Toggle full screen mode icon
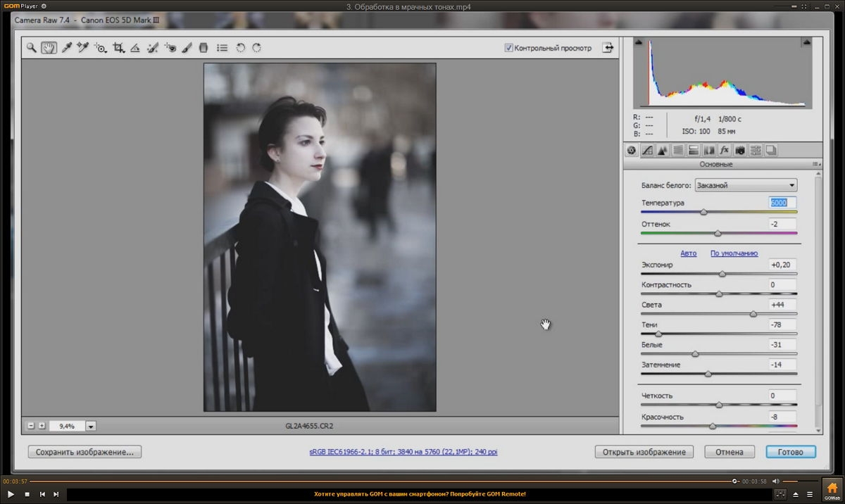 coord(607,48)
